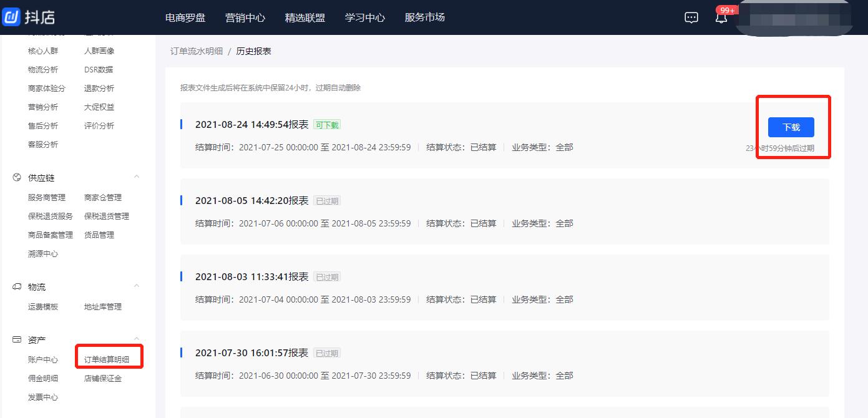The height and width of the screenshot is (418, 868).
Task: Open DSR数据 in sidebar
Action: point(99,69)
